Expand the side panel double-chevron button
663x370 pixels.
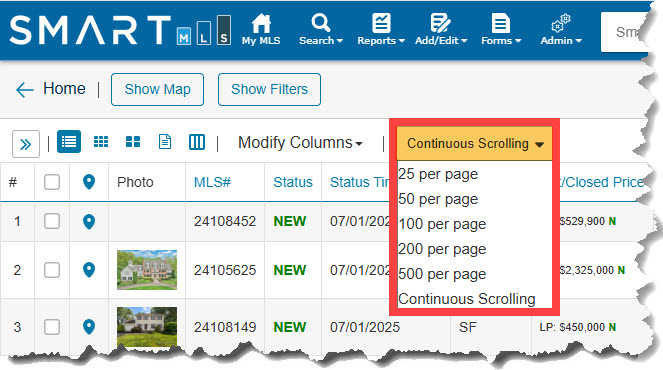click(x=26, y=144)
